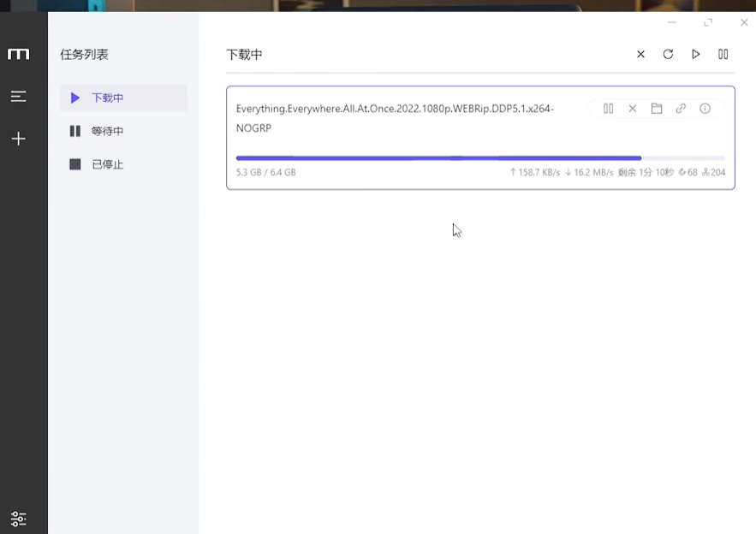Click the 5.3 GB / 6.4 GB size text
The height and width of the screenshot is (534, 756).
tap(265, 173)
